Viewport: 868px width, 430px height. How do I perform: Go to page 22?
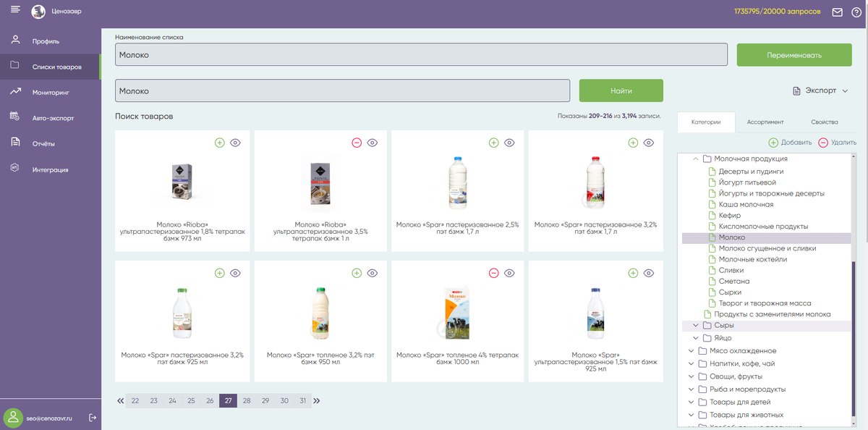[x=135, y=400]
